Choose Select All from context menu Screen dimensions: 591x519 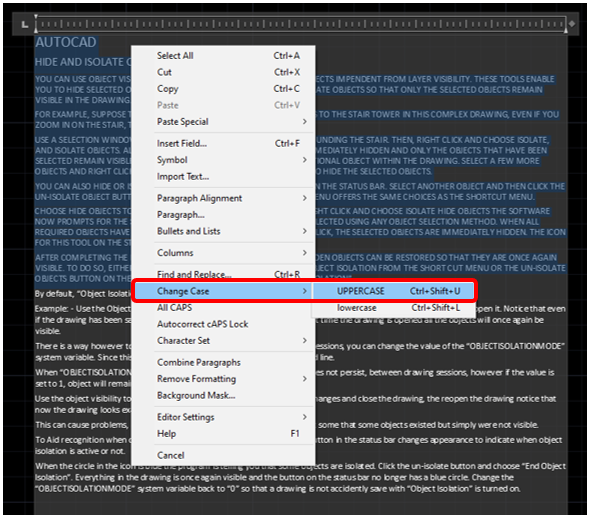tap(223, 55)
